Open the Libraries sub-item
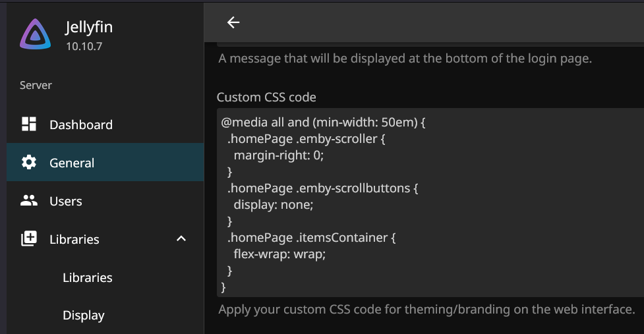 click(88, 277)
